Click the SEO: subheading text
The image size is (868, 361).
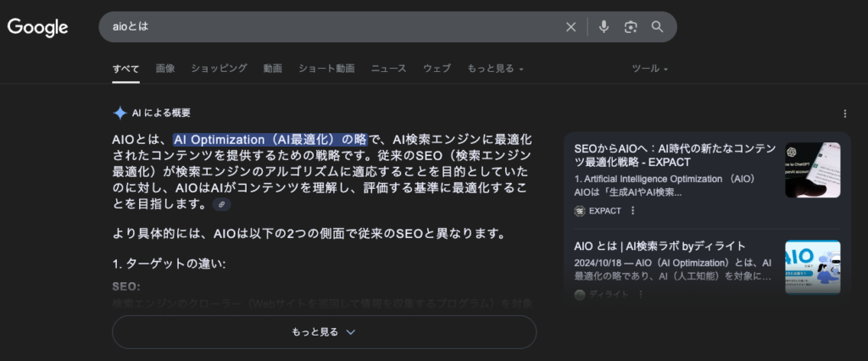click(x=126, y=286)
